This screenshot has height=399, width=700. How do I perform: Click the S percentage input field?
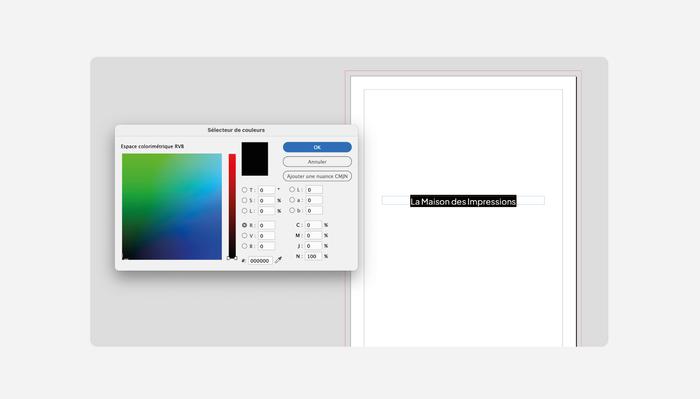pyautogui.click(x=266, y=200)
